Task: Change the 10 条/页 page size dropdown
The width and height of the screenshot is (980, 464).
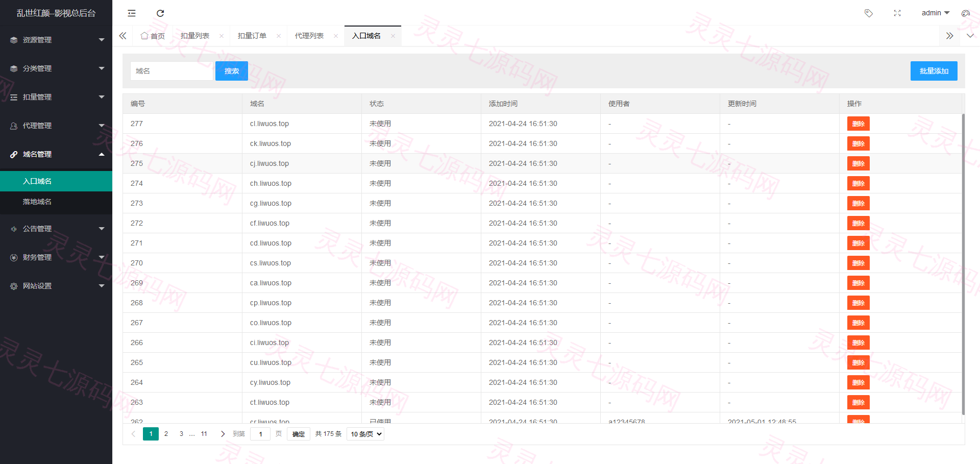Action: [365, 434]
